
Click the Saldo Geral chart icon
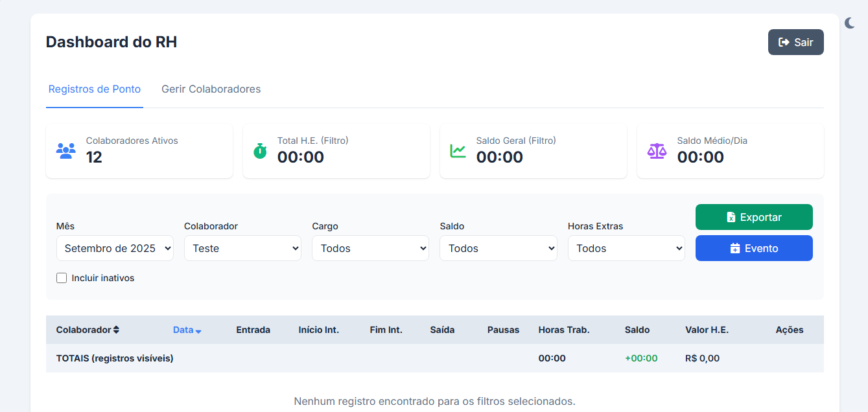[x=458, y=151]
